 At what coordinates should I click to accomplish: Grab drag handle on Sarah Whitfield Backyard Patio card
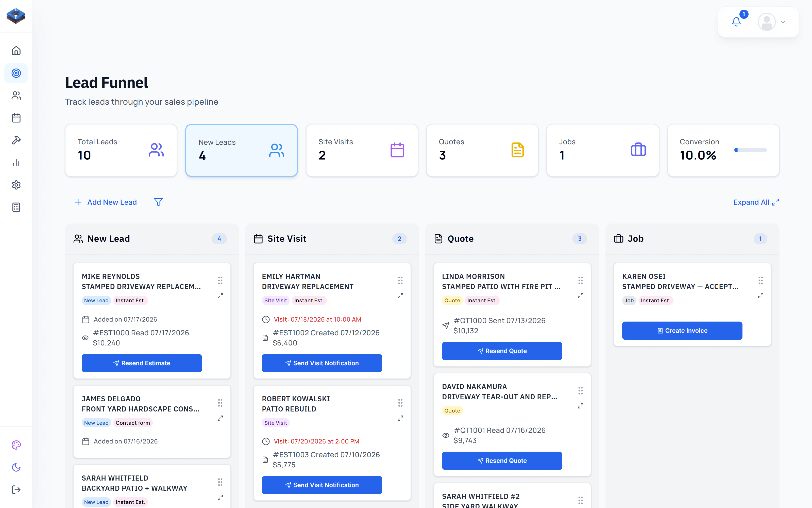(220, 482)
